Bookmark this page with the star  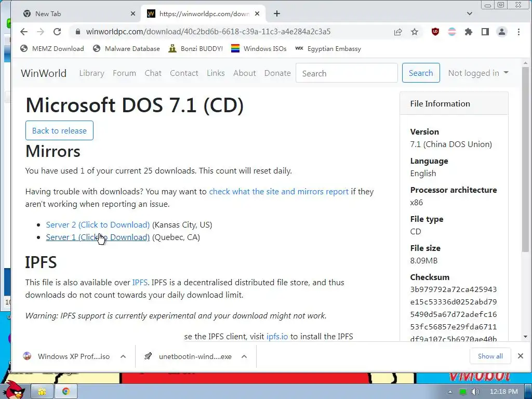414,32
